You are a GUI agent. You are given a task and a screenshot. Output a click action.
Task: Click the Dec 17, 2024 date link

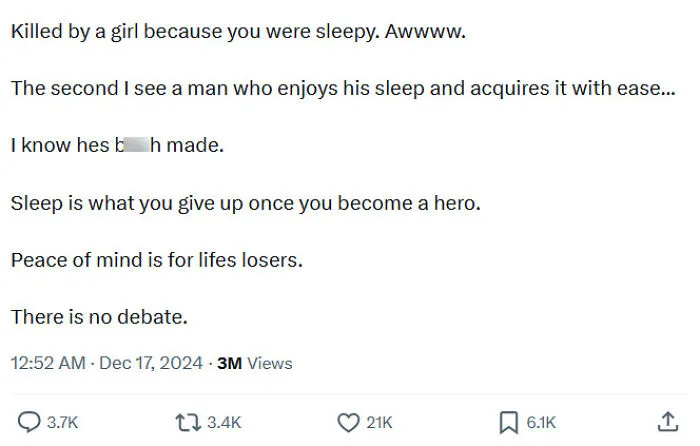[151, 363]
